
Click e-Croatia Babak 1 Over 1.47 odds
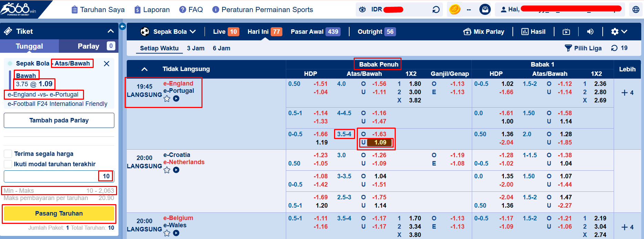[566, 197]
